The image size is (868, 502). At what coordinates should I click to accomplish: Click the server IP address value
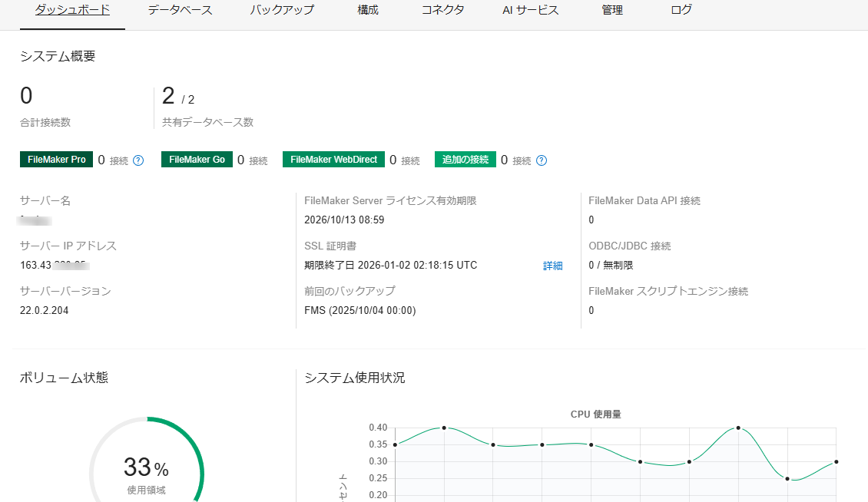(x=54, y=266)
